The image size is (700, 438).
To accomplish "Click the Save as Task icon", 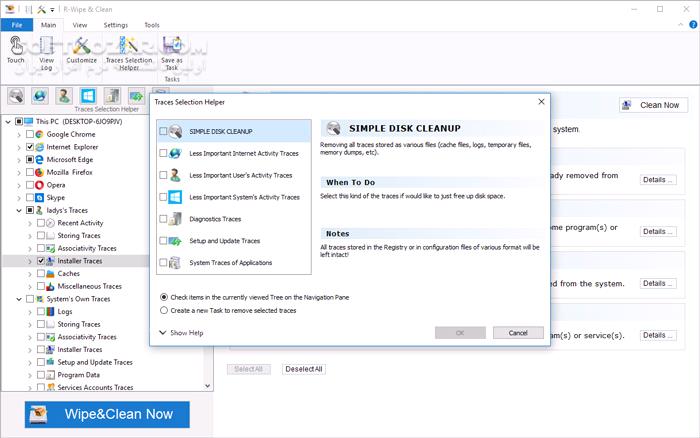I will 172,47.
